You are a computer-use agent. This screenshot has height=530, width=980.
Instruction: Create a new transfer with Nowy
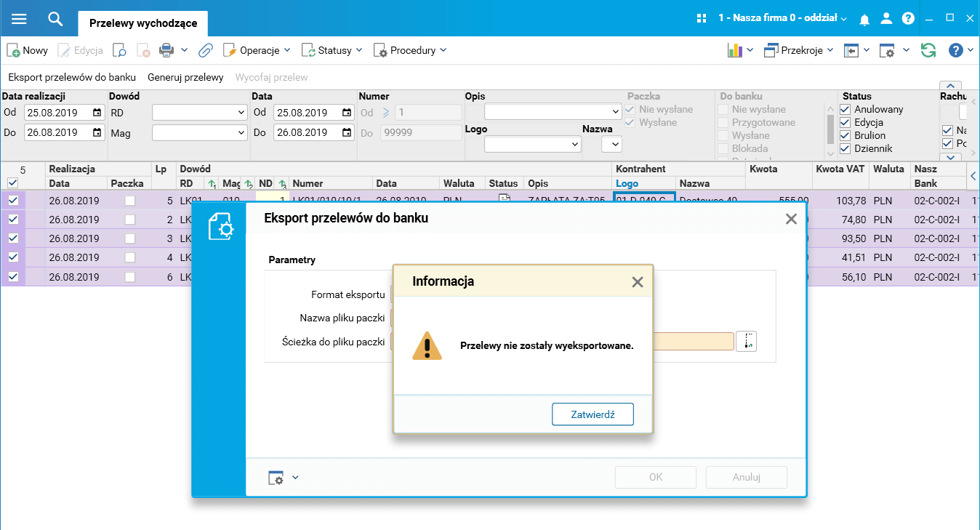pos(28,50)
